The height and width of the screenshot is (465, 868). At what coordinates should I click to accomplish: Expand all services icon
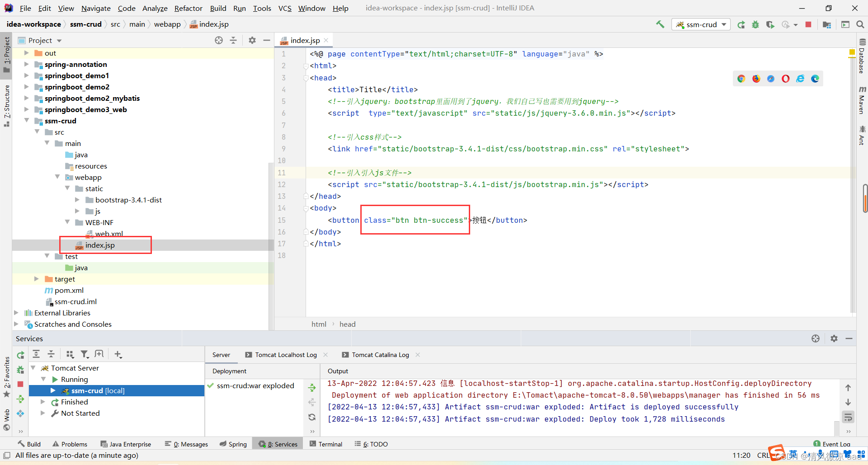click(x=36, y=354)
